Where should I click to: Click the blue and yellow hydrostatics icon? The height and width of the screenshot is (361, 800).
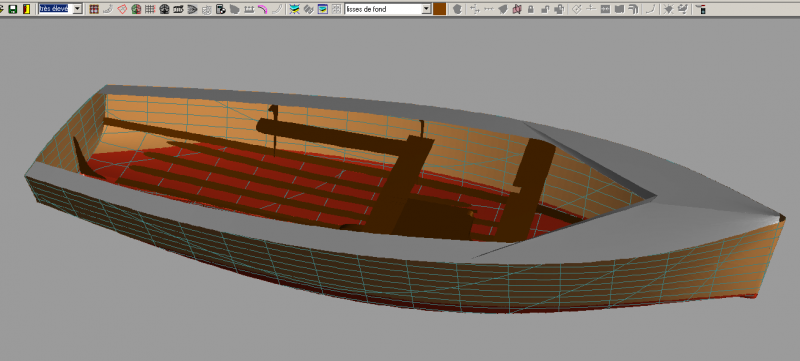click(x=294, y=9)
